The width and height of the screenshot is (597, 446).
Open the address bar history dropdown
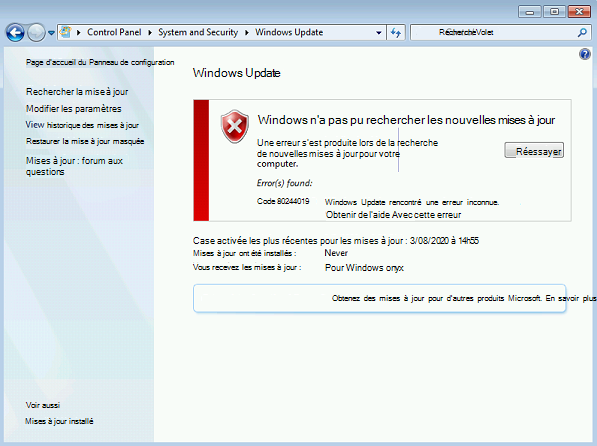pyautogui.click(x=379, y=33)
